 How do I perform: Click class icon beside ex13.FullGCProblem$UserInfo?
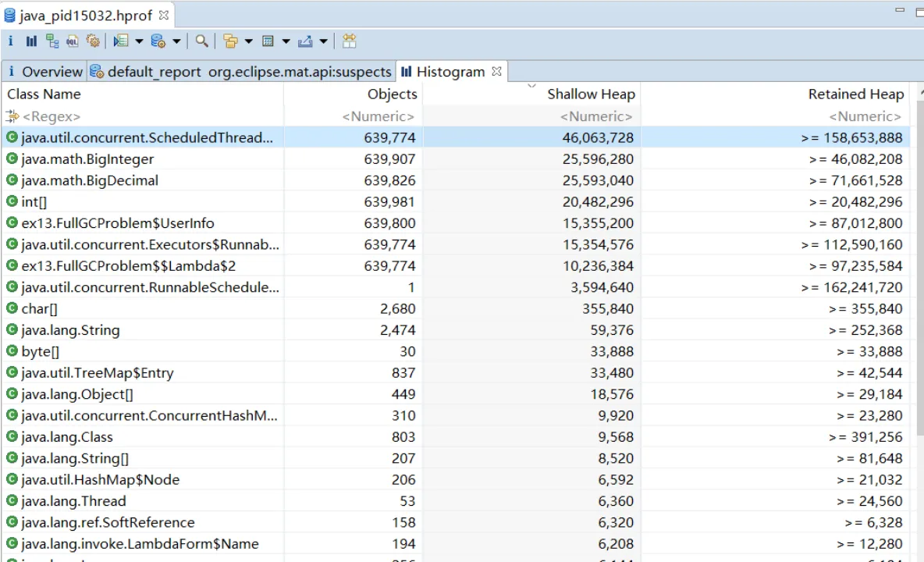pos(12,222)
